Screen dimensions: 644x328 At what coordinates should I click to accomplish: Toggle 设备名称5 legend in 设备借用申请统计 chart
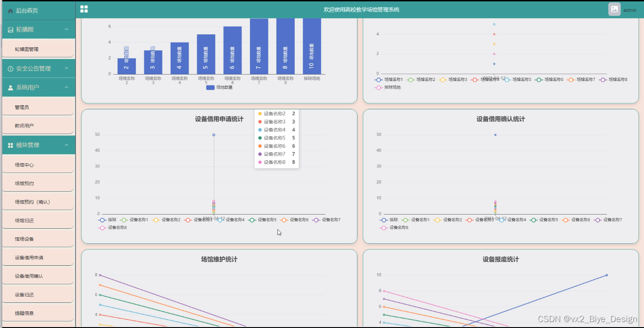tap(262, 220)
